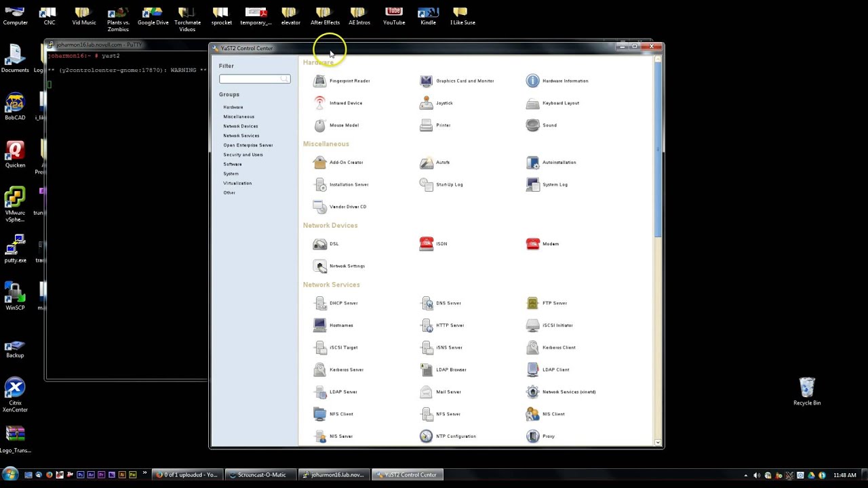Screen dimensions: 868x488
Task: Select the Citrix XenCenter desktop icon
Action: pyautogui.click(x=15, y=395)
